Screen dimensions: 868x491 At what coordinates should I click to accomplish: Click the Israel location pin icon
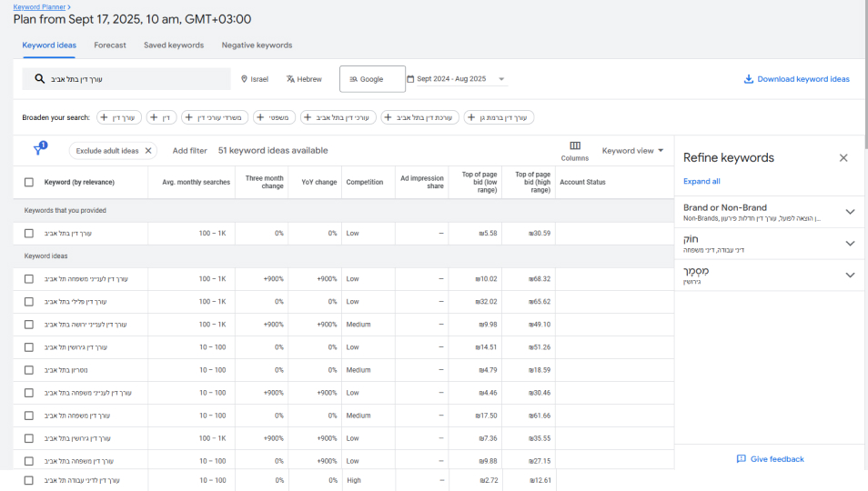click(x=244, y=79)
